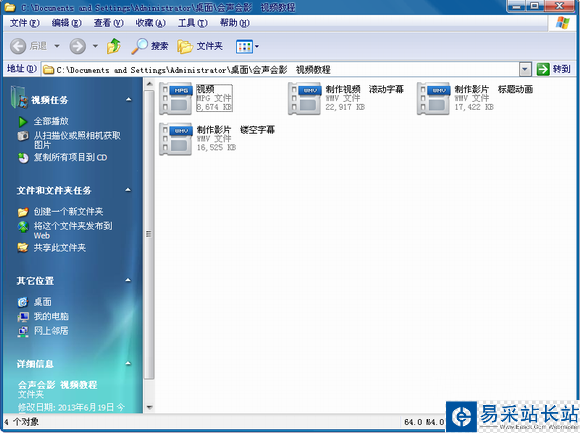This screenshot has width=580, height=433.
Task: Select the 制作视频 滚动字幕 WMV file icon
Action: point(304,98)
